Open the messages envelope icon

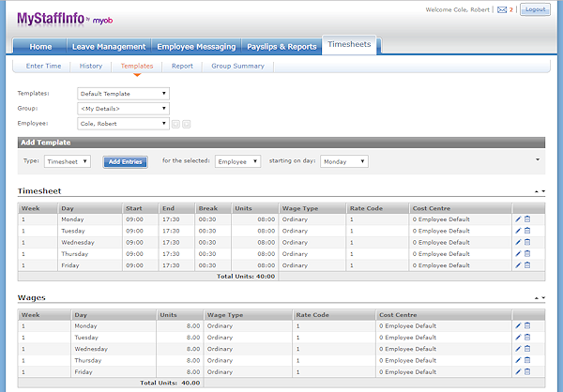click(502, 10)
